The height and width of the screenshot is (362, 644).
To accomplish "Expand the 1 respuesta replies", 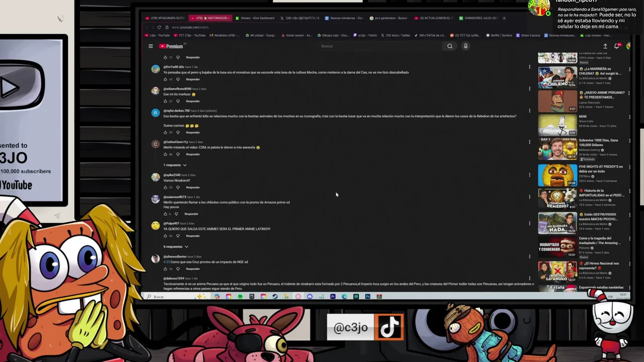I will point(175,165).
